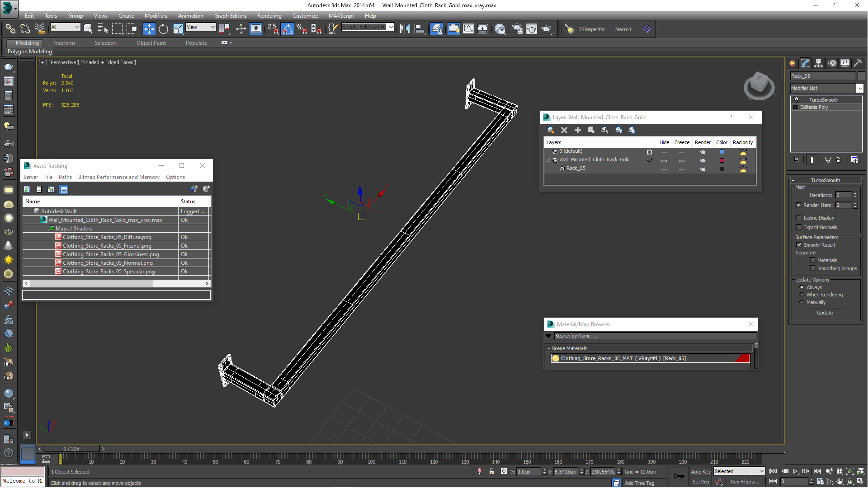Toggle the Angle Snap icon
Screen dimensions: 868x488
coord(287,29)
